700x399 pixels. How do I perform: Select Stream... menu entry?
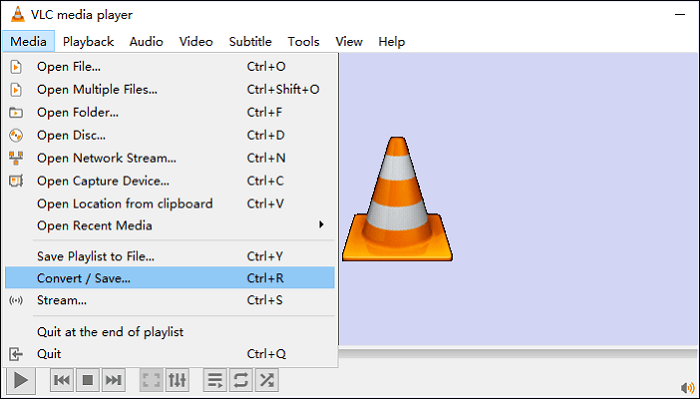point(170,300)
